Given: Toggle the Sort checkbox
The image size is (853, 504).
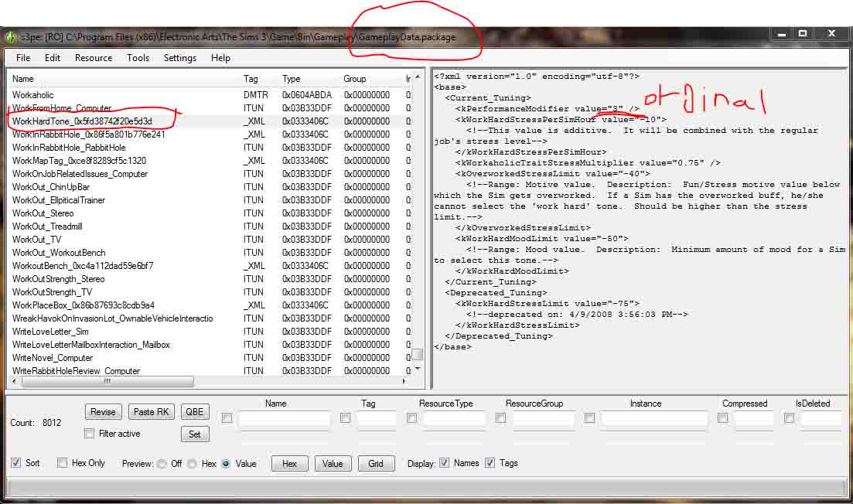Looking at the screenshot, I should (x=16, y=463).
